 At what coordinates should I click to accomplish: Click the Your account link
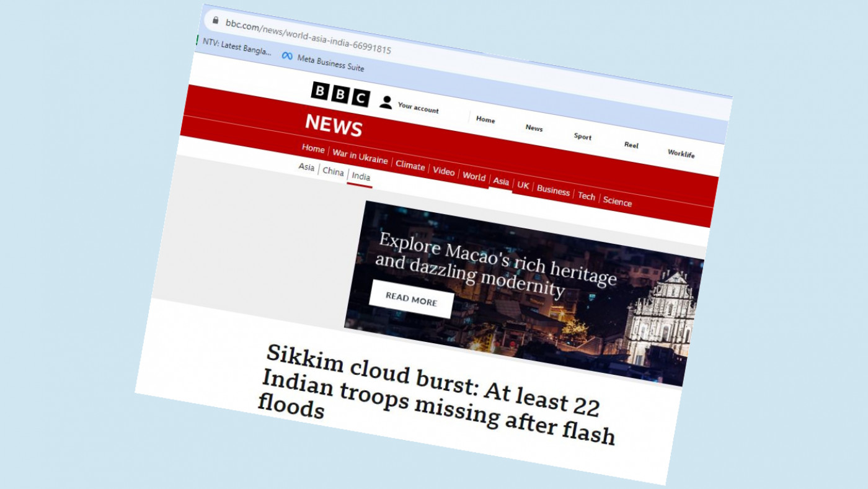pyautogui.click(x=418, y=109)
